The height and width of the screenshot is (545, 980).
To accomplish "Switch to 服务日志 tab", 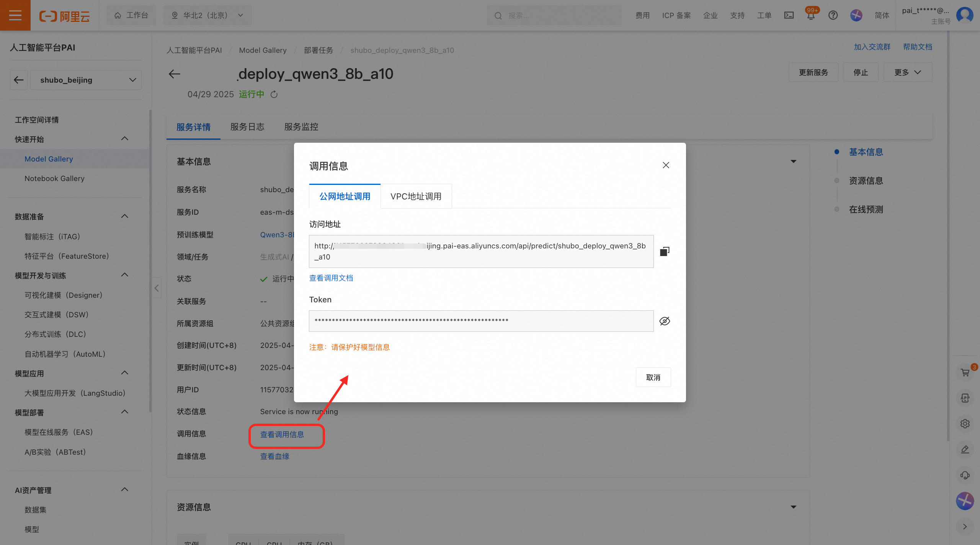I will 247,127.
